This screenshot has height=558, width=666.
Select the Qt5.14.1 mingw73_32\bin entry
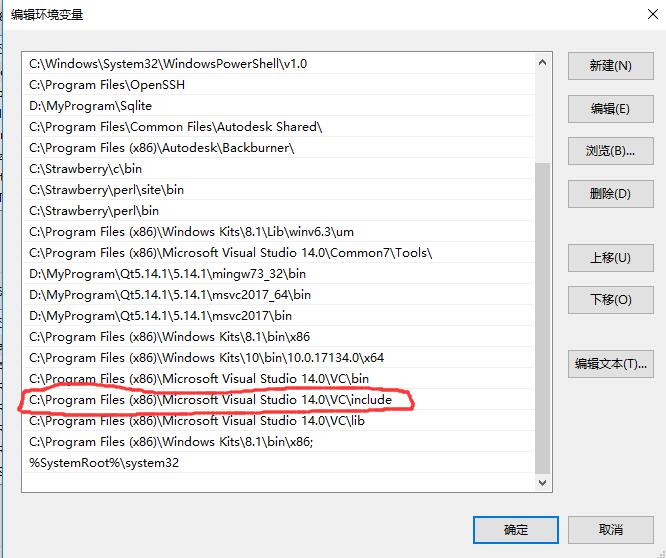point(279,274)
